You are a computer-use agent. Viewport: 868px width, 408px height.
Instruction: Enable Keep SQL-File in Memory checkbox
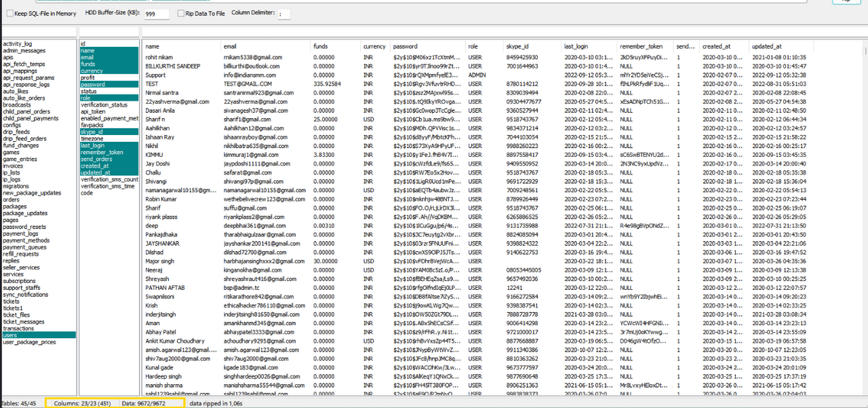tap(9, 13)
